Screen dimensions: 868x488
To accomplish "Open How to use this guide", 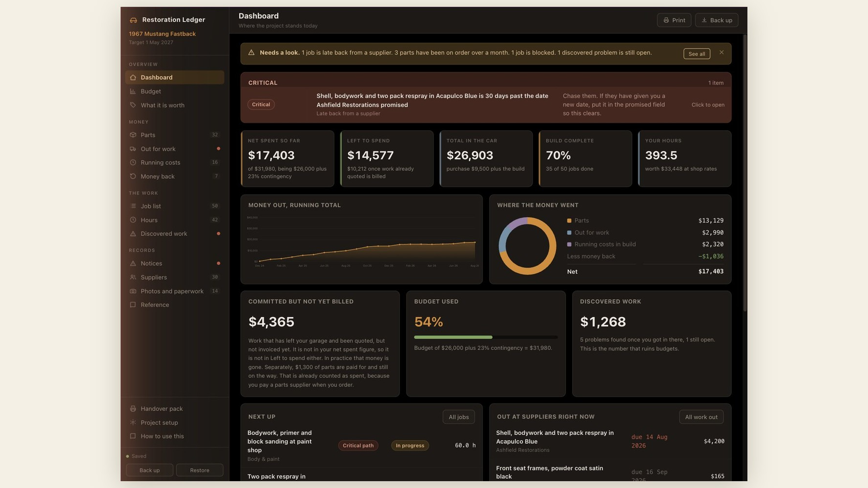I will point(175,436).
